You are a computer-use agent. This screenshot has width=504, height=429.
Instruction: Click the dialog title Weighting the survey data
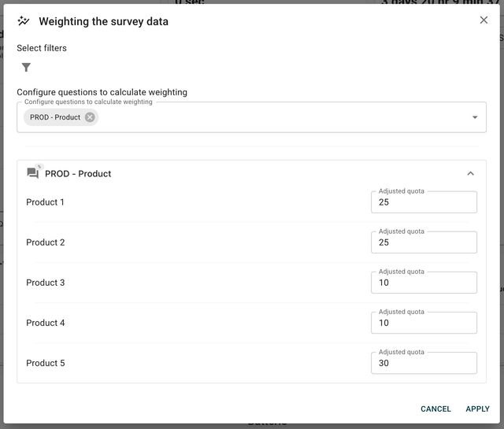(x=103, y=21)
